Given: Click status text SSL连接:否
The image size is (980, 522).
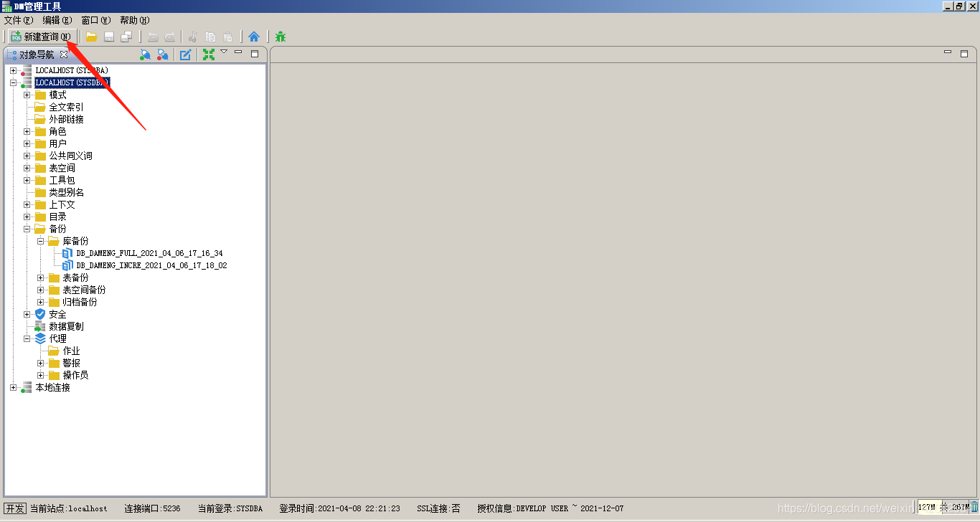Looking at the screenshot, I should pos(438,508).
